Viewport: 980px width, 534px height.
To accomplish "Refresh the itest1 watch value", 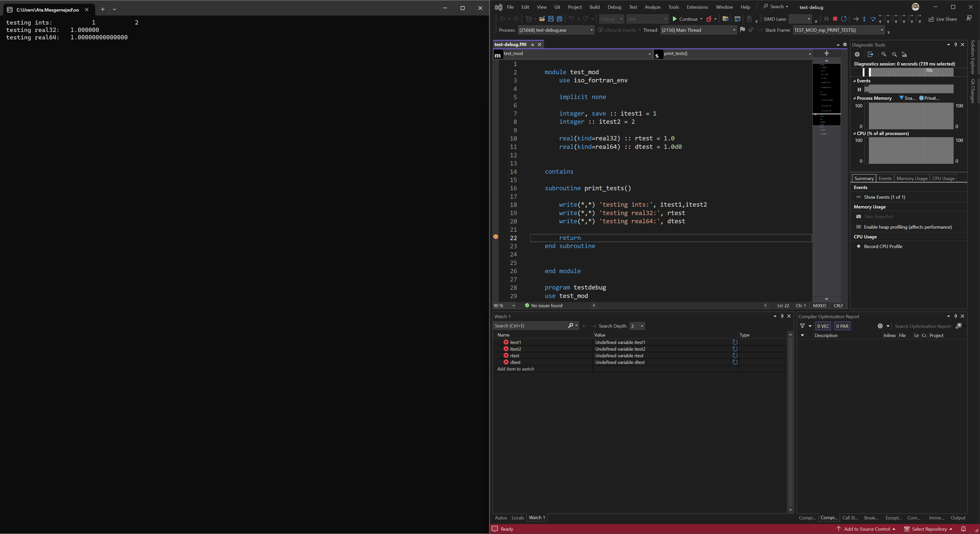I will tap(735, 342).
